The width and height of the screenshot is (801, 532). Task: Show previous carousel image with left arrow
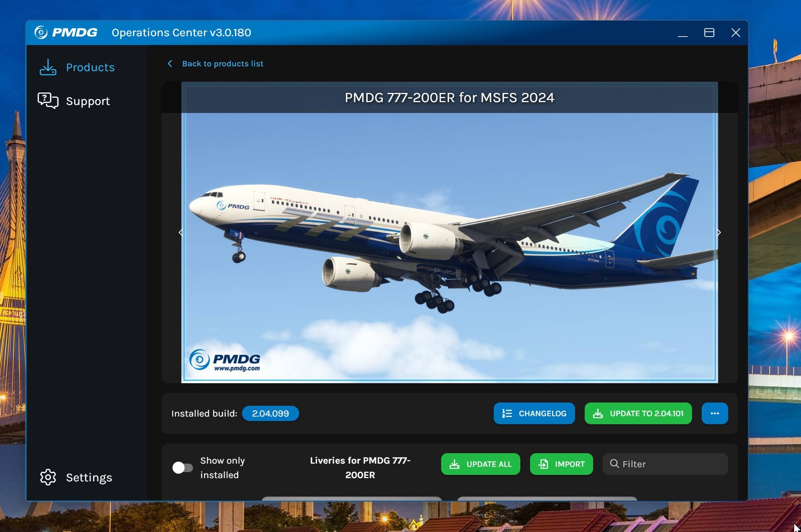[x=181, y=232]
